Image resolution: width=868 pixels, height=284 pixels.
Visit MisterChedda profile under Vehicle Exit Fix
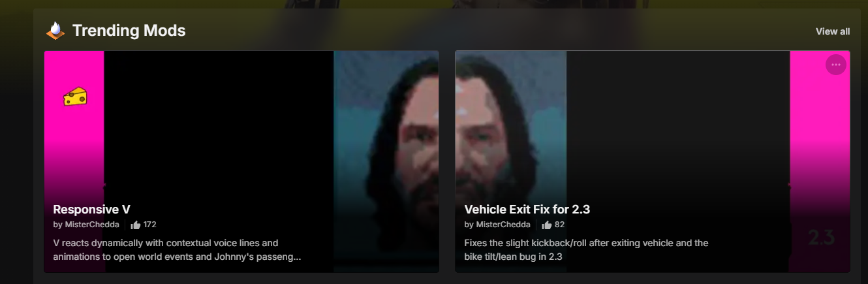coord(503,225)
